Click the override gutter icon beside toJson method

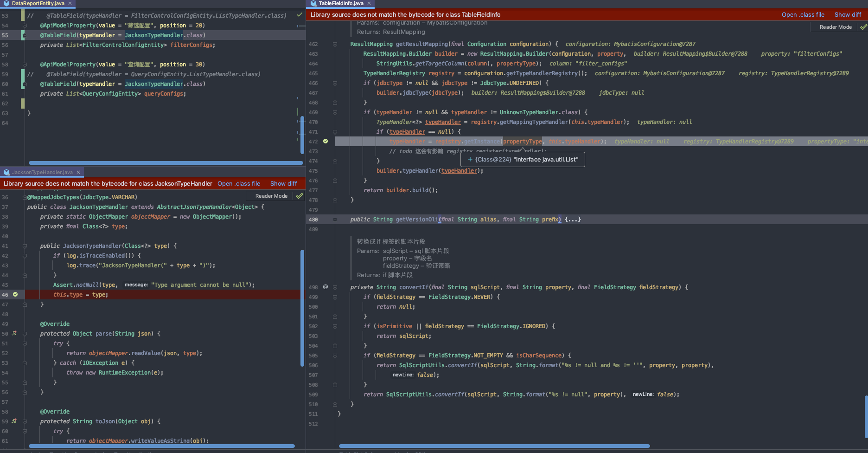14,421
